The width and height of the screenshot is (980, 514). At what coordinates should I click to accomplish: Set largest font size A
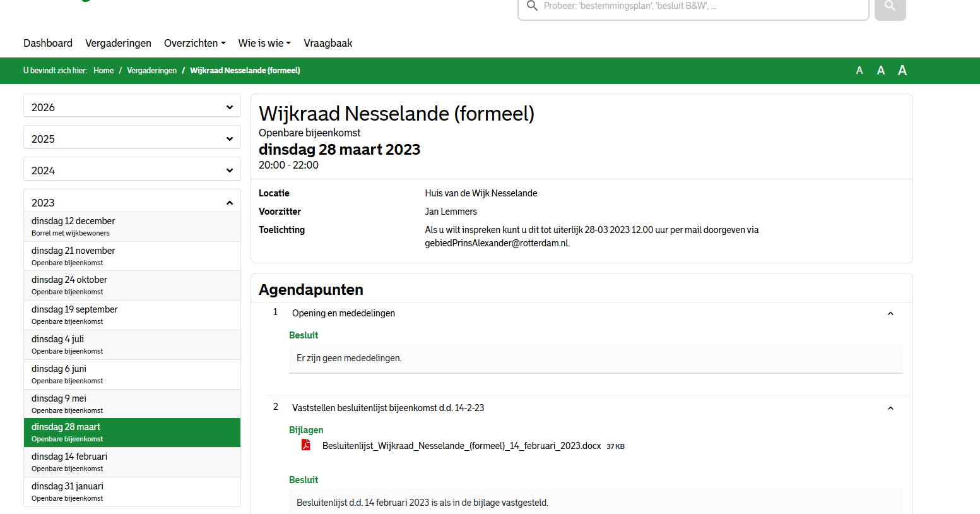coord(902,71)
